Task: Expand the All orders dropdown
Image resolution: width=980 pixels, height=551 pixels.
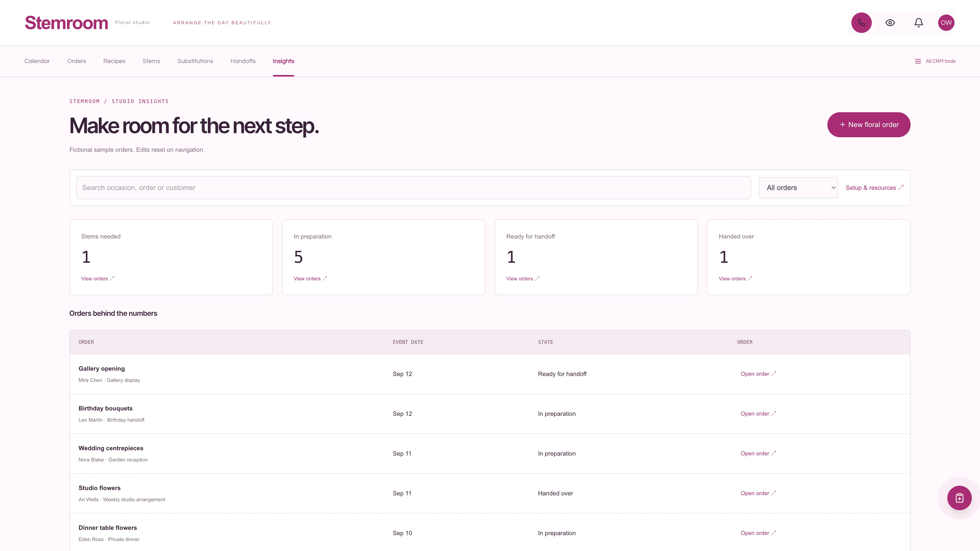Action: tap(798, 188)
